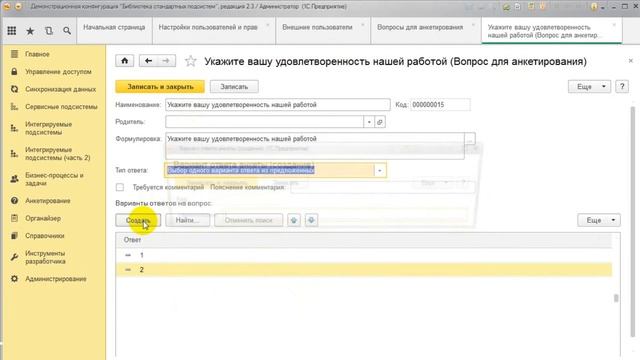Click Записать и закрыть button
The width and height of the screenshot is (640, 360).
coord(160,87)
